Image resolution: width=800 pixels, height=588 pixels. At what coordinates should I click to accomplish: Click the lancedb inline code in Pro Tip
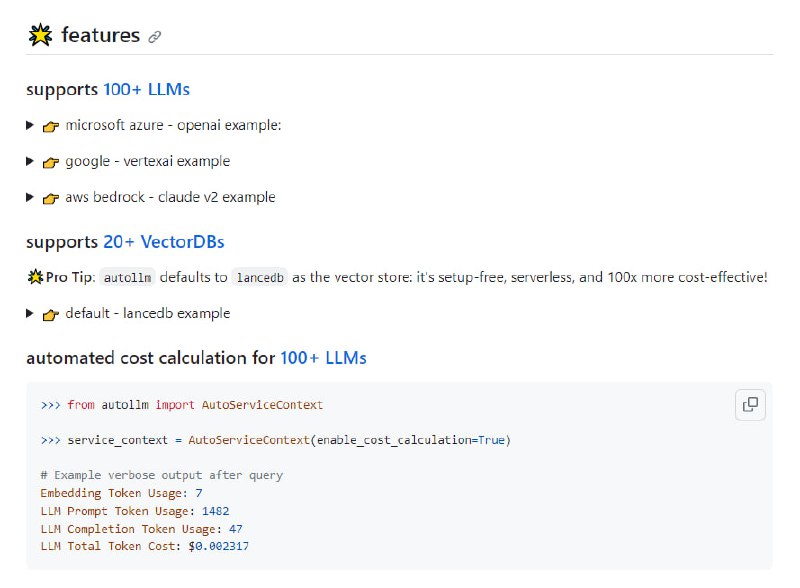259,277
